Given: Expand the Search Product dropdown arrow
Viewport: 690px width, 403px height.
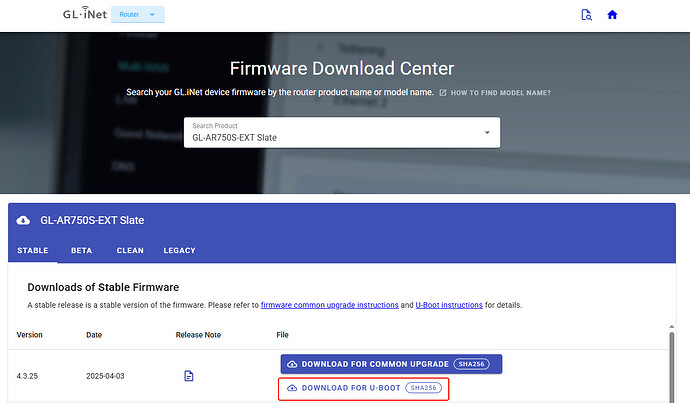Looking at the screenshot, I should 487,132.
